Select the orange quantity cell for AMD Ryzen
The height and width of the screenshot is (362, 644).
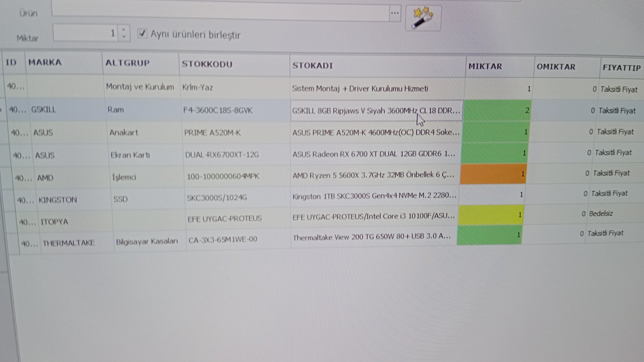492,174
